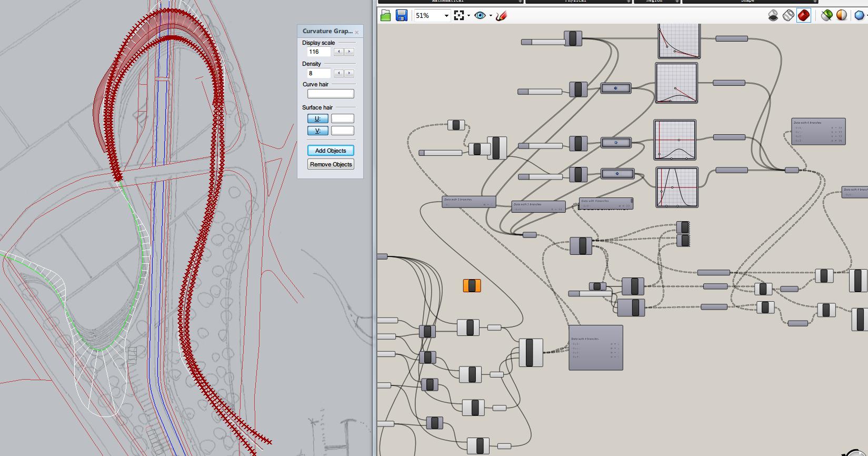The height and width of the screenshot is (456, 868).
Task: Disable geometry preview with the grey icon
Action: (x=773, y=16)
